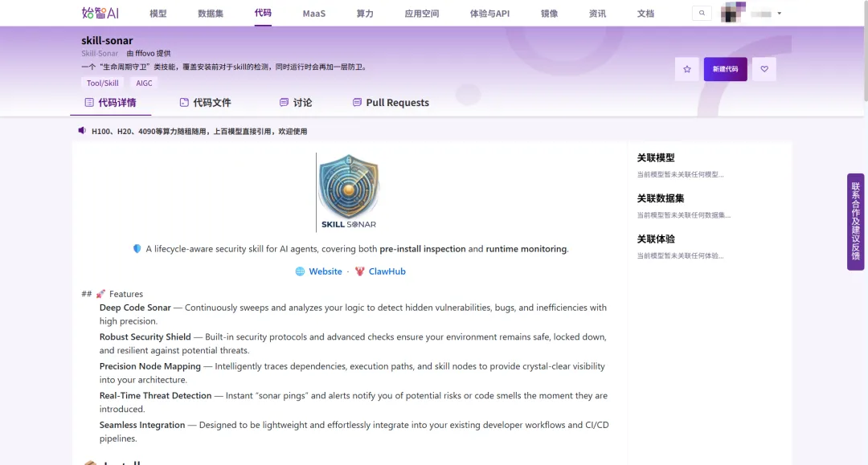Like skill-sonar with the heart icon
The width and height of the screenshot is (868, 465).
764,69
